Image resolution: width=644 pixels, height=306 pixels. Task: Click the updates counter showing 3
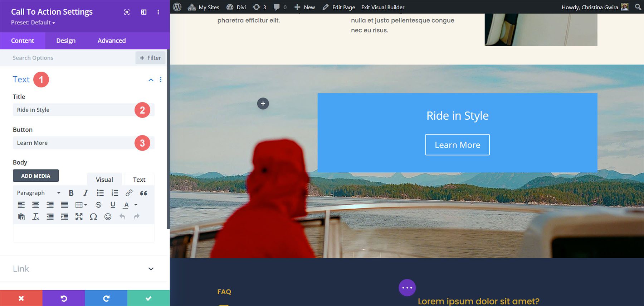pos(259,7)
